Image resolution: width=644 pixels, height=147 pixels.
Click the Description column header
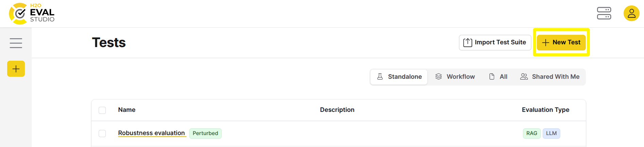click(337, 110)
